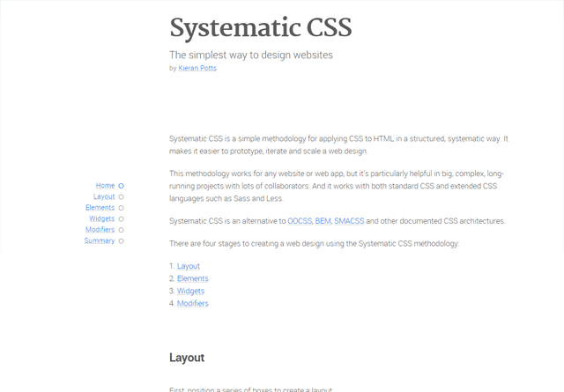
Task: Click the circle marker beside Summary
Action: tap(122, 240)
